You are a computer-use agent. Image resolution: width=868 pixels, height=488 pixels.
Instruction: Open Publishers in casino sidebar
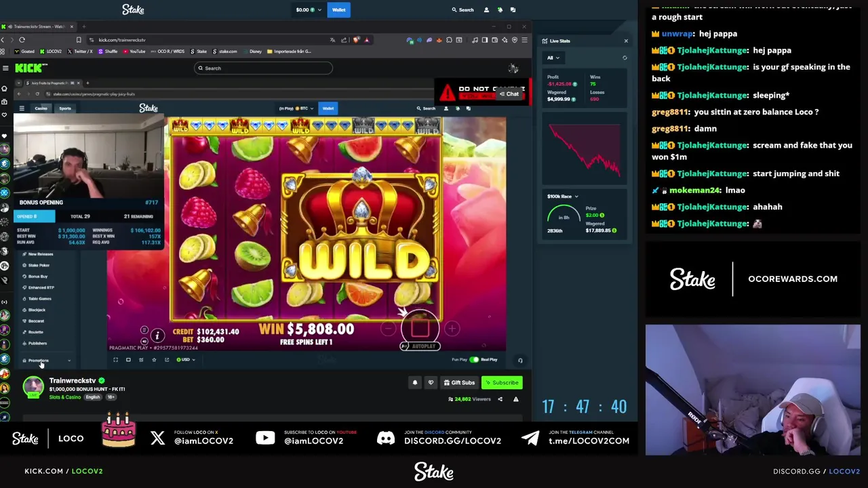[x=36, y=344]
